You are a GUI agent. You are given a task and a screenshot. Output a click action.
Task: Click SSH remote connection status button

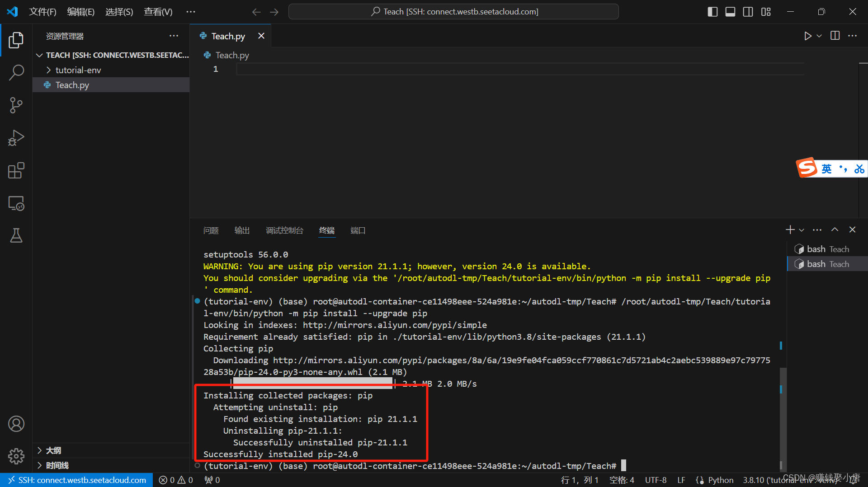[76, 480]
